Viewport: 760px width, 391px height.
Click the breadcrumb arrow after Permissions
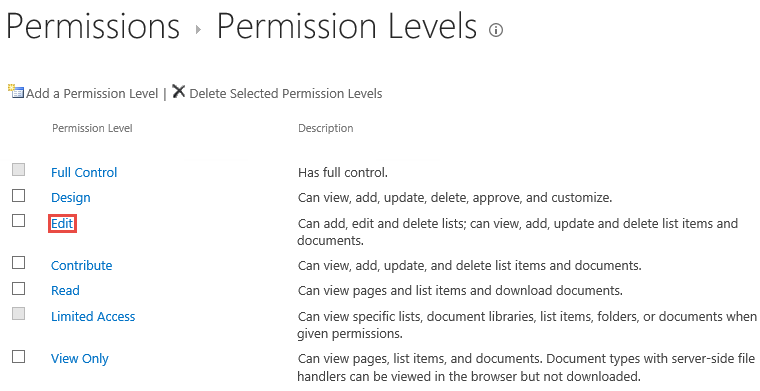tap(198, 30)
